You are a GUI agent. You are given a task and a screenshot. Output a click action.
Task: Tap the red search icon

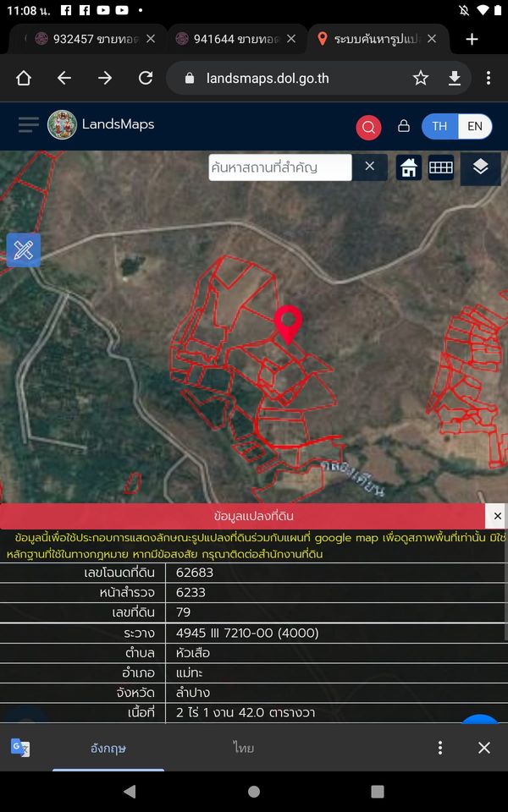coord(368,127)
